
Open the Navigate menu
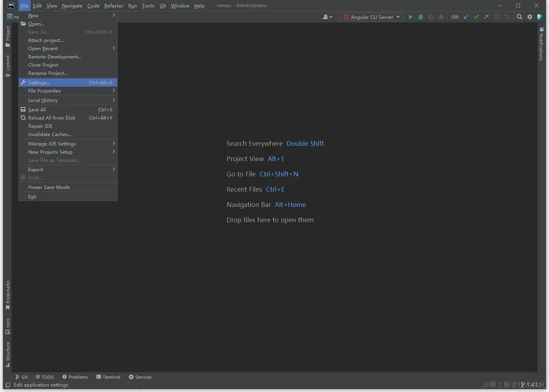(72, 5)
